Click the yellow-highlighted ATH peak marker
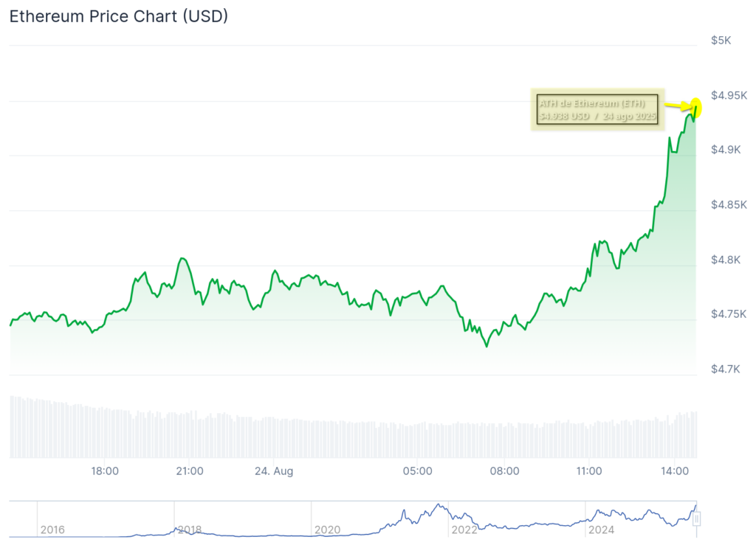756x551 pixels. 695,108
